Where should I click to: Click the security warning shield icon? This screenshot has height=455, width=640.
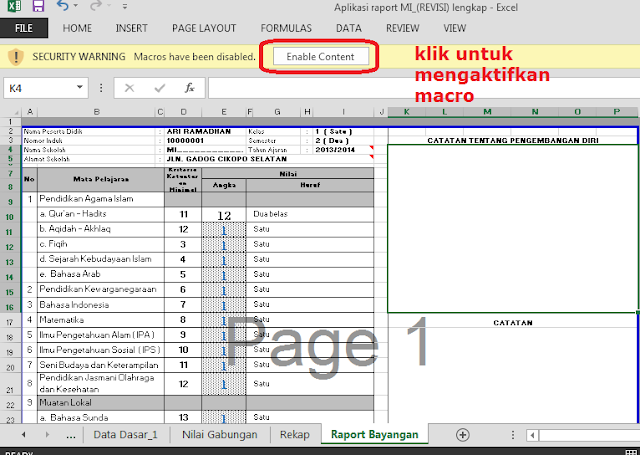pyautogui.click(x=16, y=57)
